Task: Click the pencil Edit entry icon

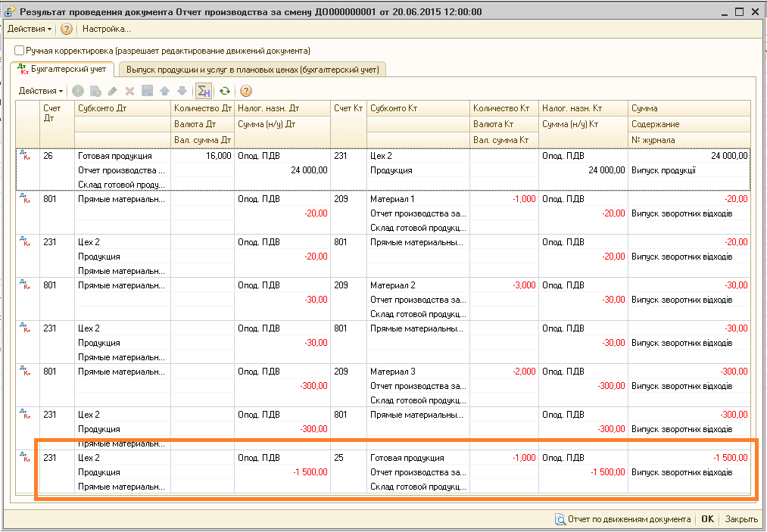Action: click(x=113, y=91)
